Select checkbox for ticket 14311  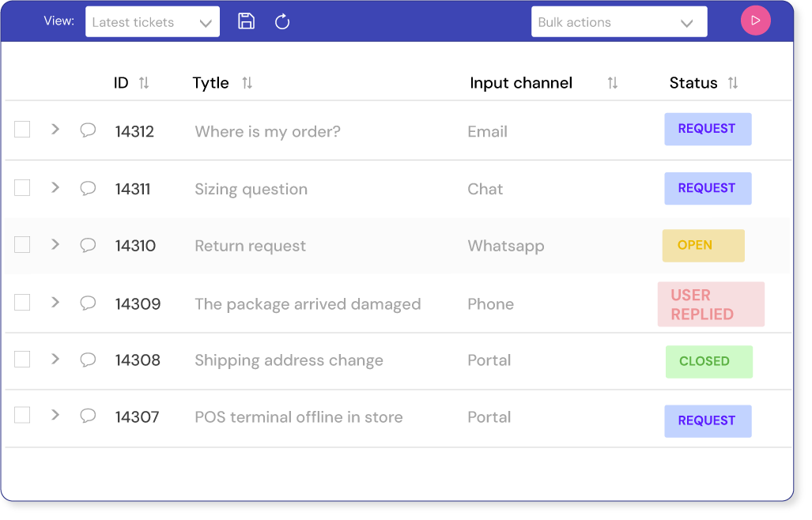pos(22,188)
